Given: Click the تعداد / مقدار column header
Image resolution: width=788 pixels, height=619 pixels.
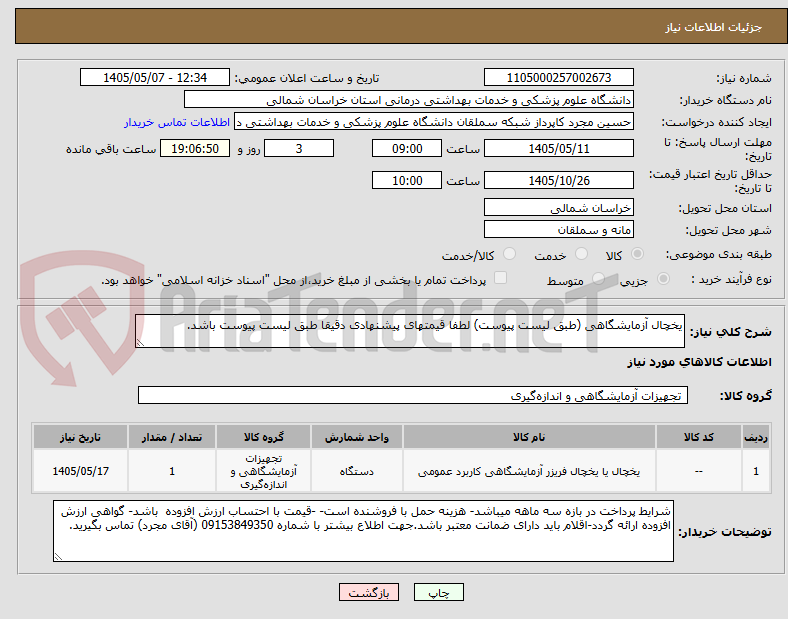Looking at the screenshot, I should tap(172, 437).
